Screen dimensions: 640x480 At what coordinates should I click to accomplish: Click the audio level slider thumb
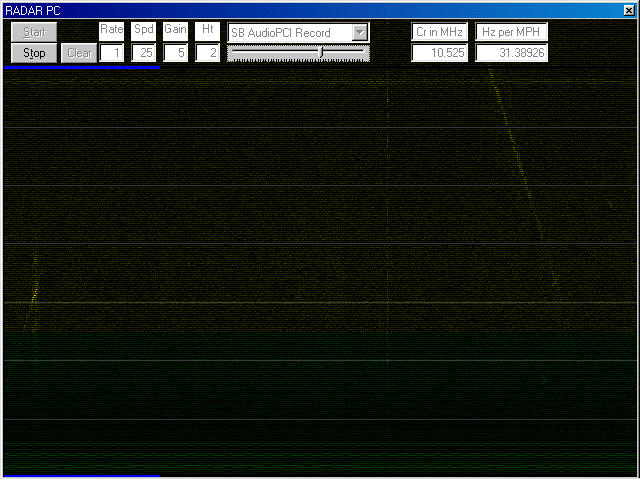click(x=321, y=52)
